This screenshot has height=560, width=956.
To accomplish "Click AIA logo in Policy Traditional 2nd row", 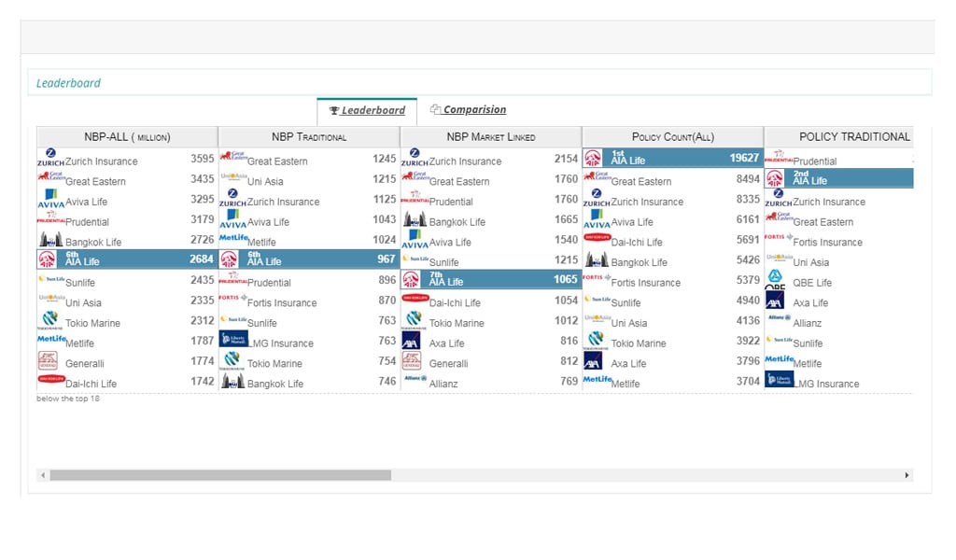I will point(774,178).
